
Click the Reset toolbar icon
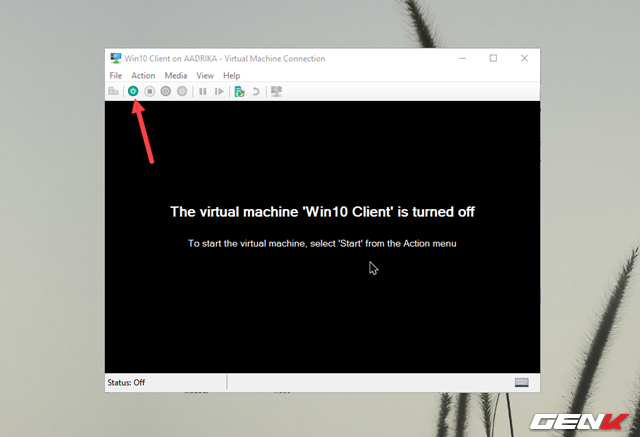[219, 91]
